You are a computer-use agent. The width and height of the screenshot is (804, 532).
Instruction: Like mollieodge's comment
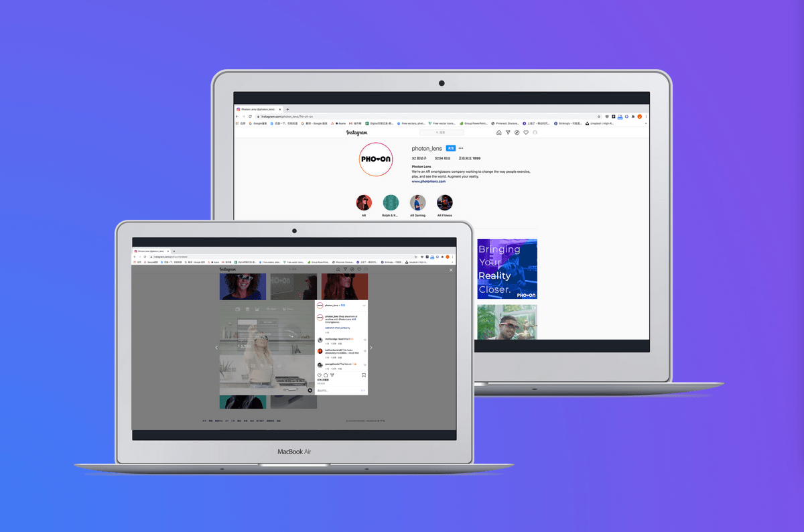pyautogui.click(x=365, y=340)
